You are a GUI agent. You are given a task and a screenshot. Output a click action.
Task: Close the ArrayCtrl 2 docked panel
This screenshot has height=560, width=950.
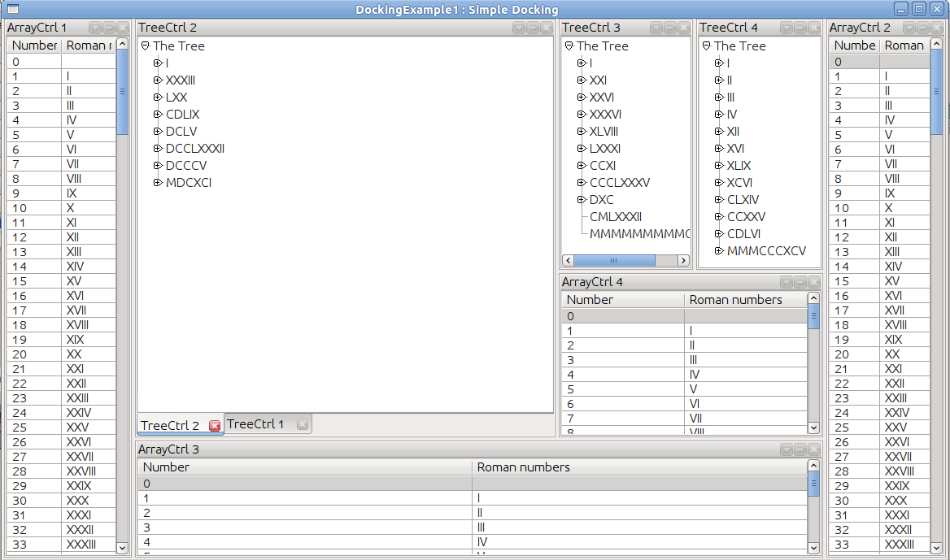coord(937,28)
